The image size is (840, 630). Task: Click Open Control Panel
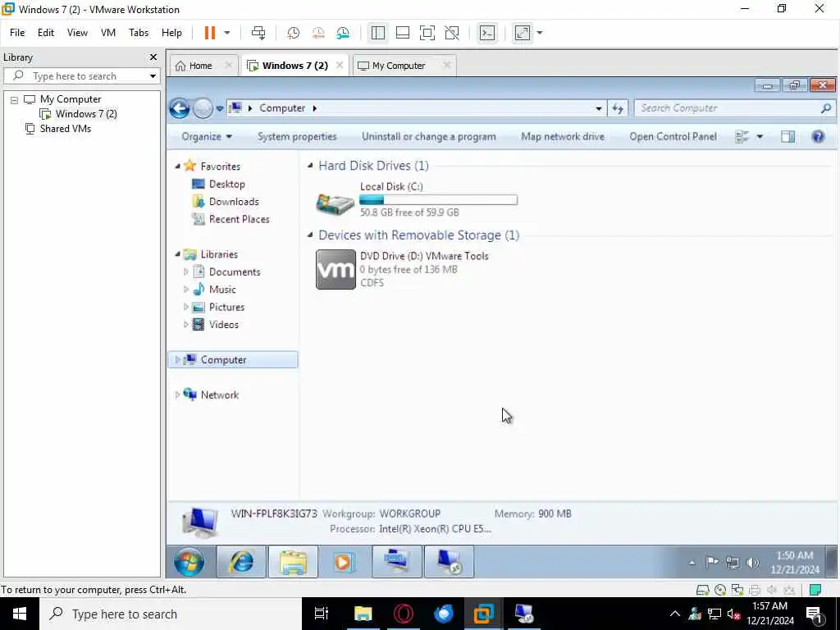(x=673, y=137)
